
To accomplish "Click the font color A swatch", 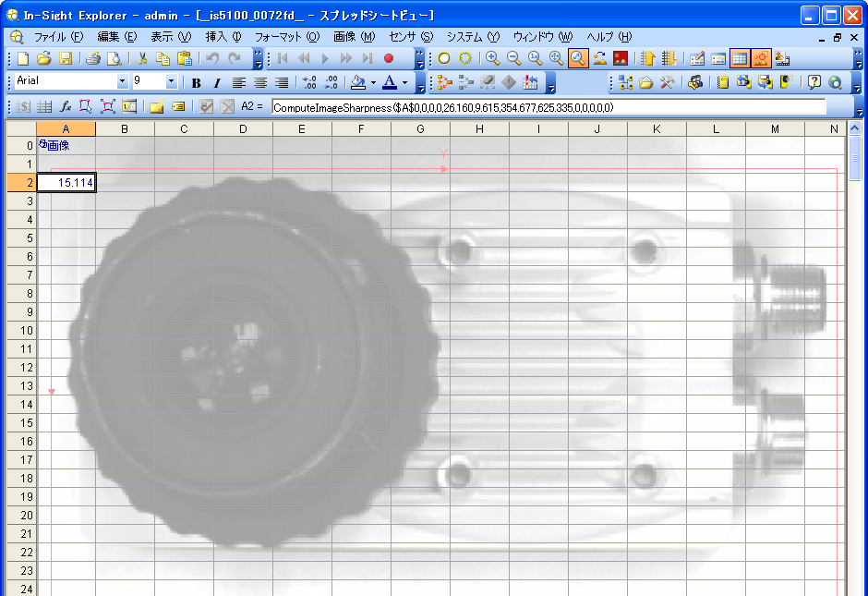I will tap(390, 82).
